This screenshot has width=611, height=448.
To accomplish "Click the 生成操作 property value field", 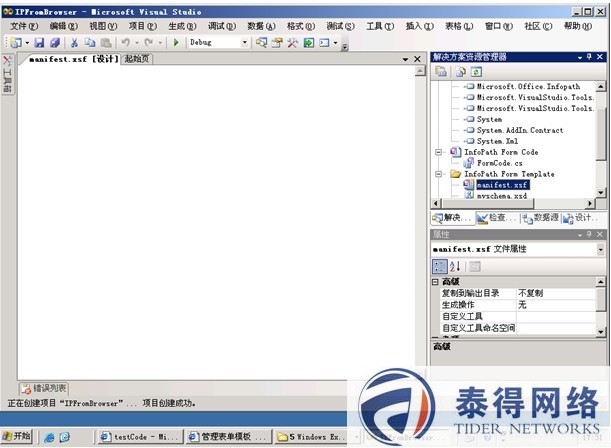I will tap(556, 305).
